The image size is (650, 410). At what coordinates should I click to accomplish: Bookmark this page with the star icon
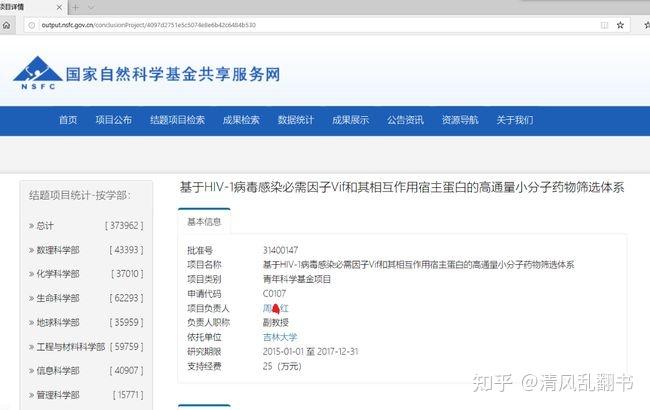click(x=620, y=25)
